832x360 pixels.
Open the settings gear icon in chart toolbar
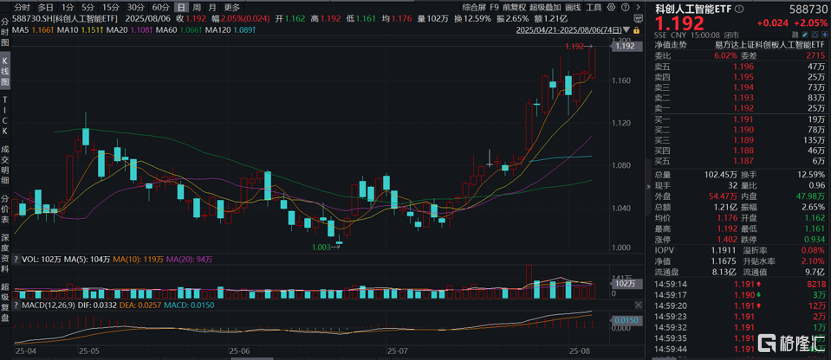tap(611, 7)
